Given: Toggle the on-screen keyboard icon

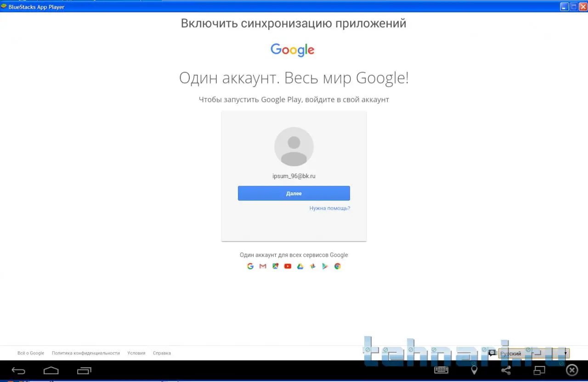Looking at the screenshot, I should click(441, 370).
